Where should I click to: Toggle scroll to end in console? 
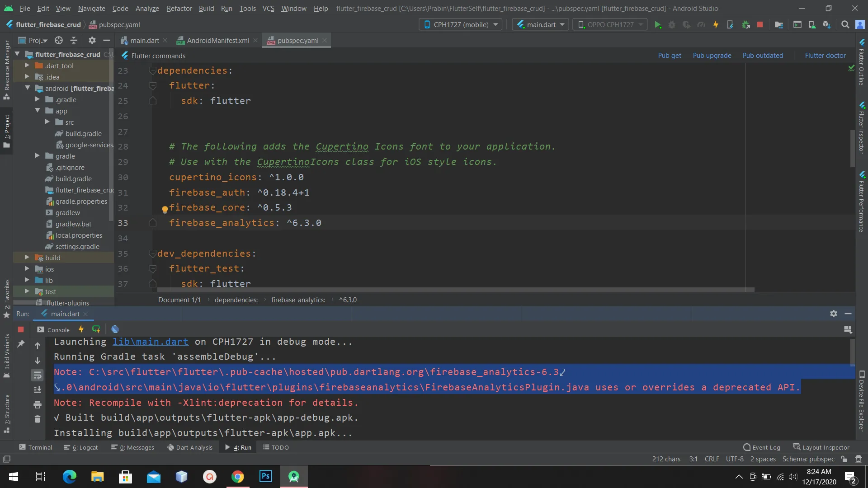pyautogui.click(x=38, y=389)
